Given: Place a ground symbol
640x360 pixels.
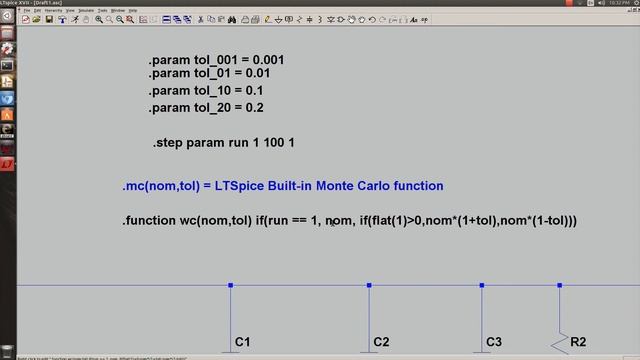Looking at the screenshot, I should (x=278, y=20).
